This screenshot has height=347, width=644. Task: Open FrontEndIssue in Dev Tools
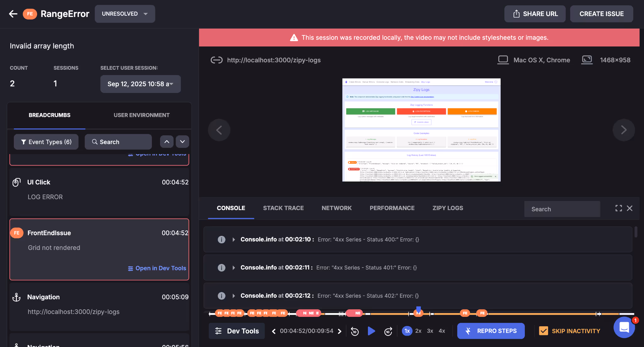(157, 268)
